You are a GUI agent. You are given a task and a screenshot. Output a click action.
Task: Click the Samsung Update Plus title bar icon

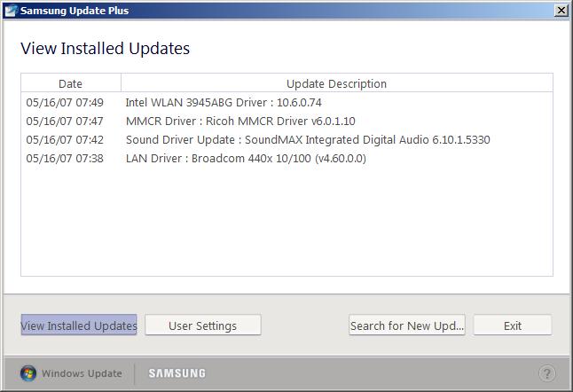11,11
